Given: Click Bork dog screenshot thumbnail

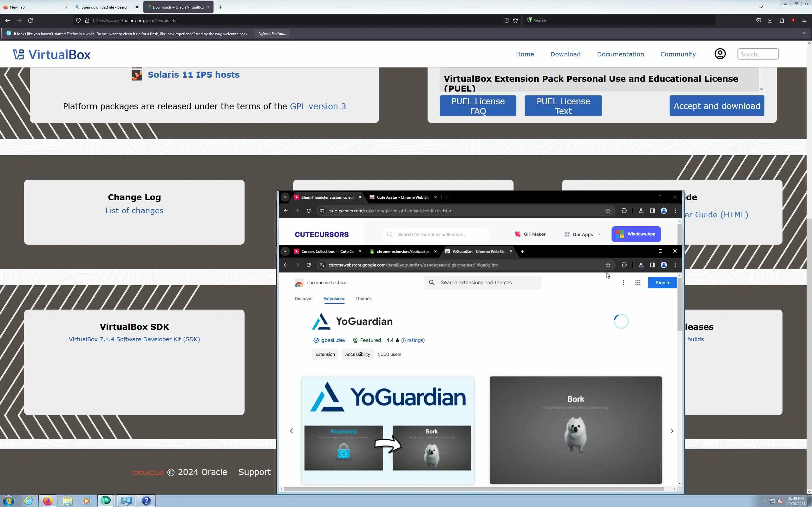Looking at the screenshot, I should pos(575,430).
